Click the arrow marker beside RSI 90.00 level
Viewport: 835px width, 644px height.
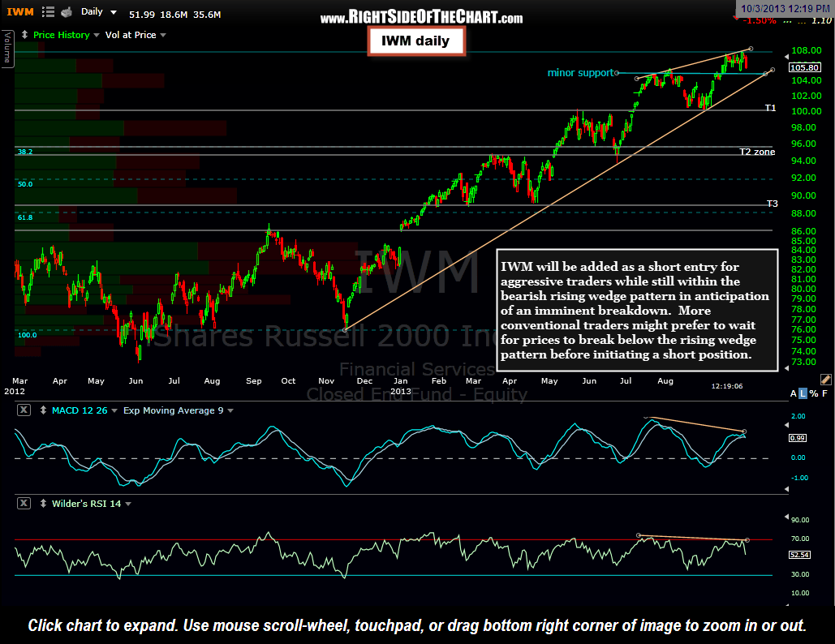click(786, 517)
